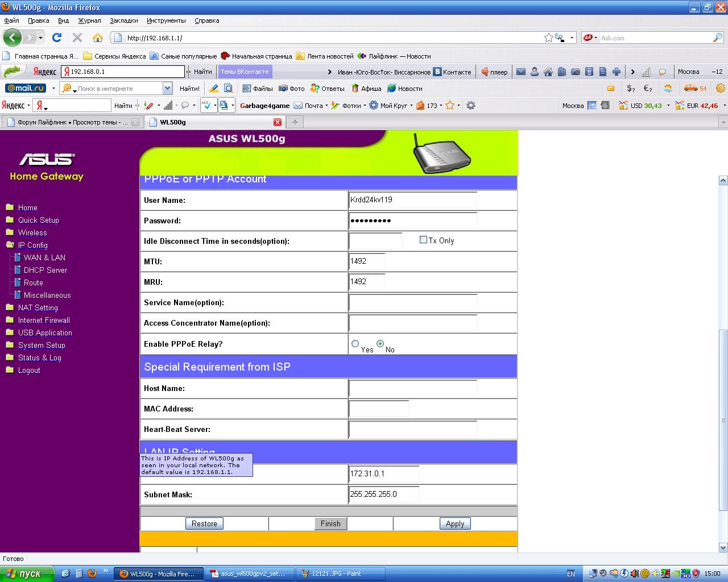Click the blue plus icon in VKontakte toolbar
728x582 pixels.
(617, 72)
